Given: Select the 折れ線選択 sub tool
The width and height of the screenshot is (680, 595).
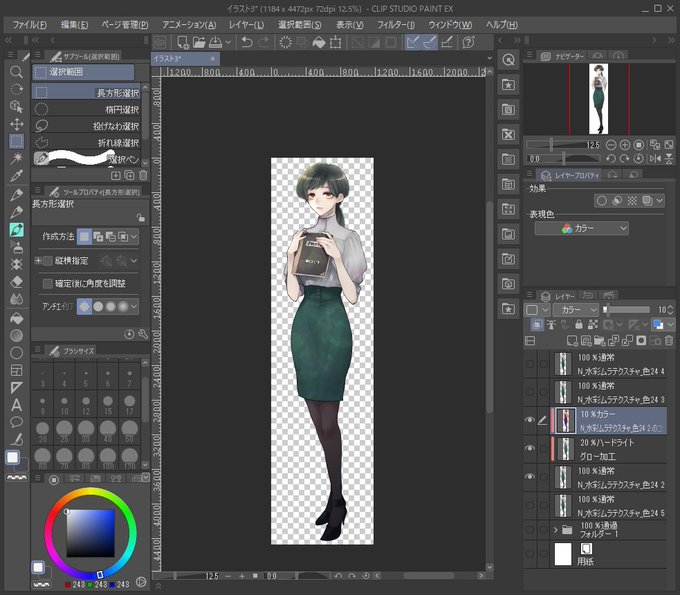Looking at the screenshot, I should (86, 142).
